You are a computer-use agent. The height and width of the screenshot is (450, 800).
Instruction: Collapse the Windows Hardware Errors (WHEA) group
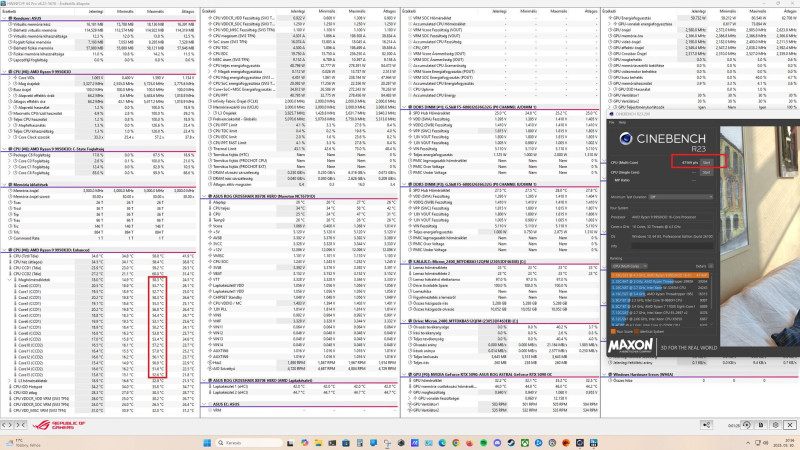point(605,374)
